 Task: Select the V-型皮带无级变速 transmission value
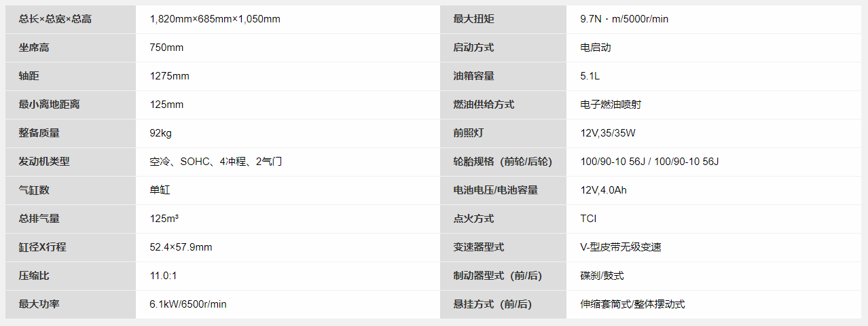(621, 247)
